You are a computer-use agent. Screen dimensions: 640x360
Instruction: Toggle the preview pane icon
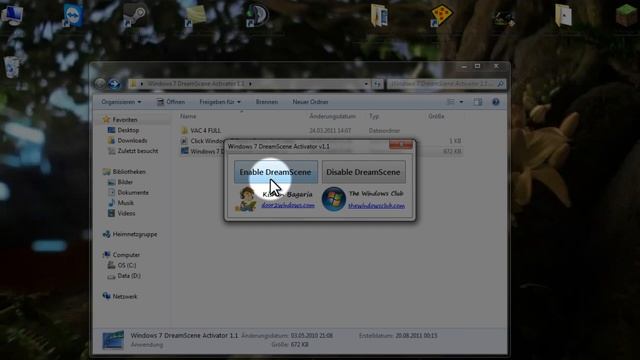[478, 102]
